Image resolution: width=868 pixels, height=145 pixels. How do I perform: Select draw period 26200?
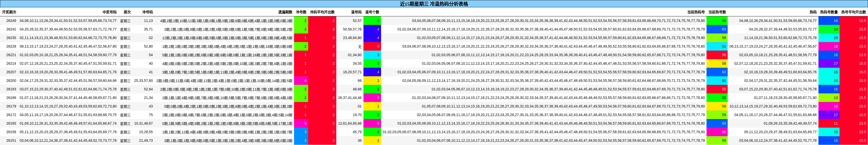(x=11, y=81)
